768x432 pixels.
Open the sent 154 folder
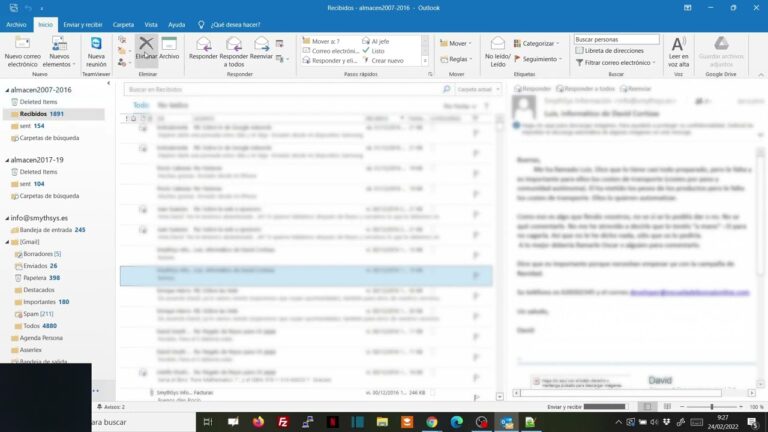(32, 126)
